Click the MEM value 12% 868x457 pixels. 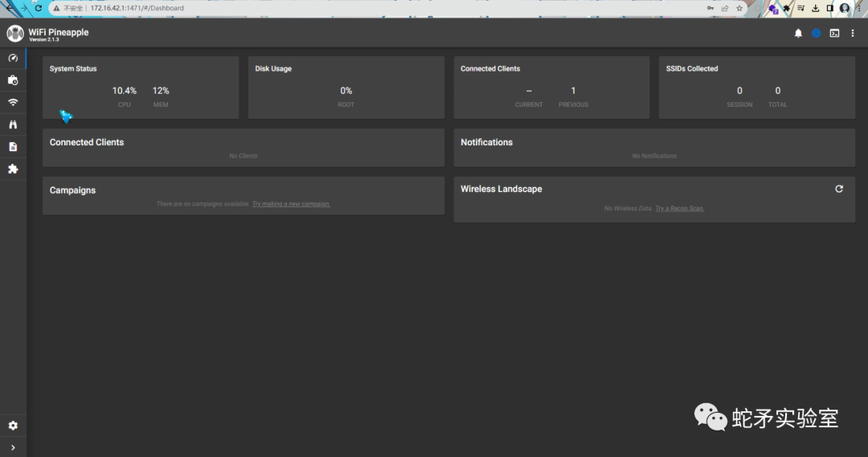coord(161,91)
